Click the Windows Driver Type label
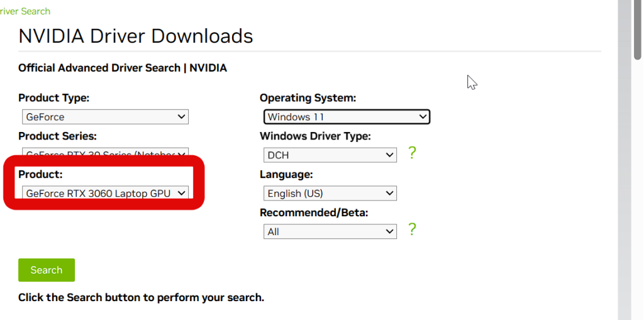The image size is (644, 320). click(x=315, y=136)
